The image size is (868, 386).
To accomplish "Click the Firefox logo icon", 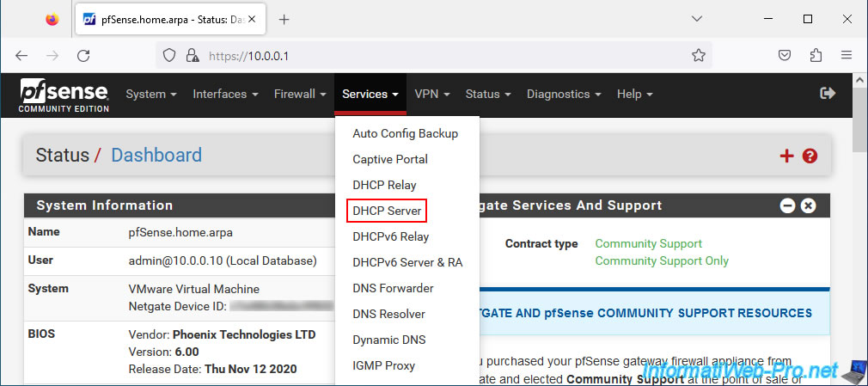I will 52,20.
